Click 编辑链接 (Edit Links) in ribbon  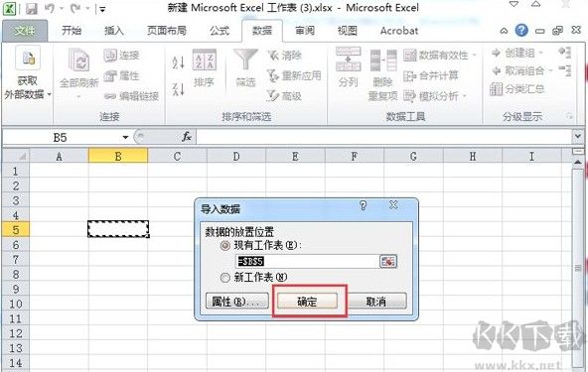click(x=131, y=96)
